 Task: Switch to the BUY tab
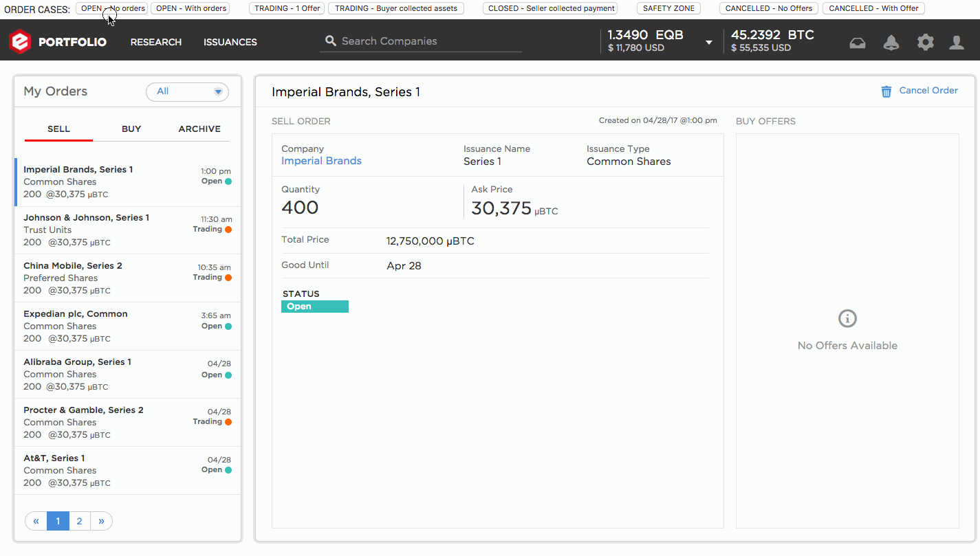(x=131, y=129)
